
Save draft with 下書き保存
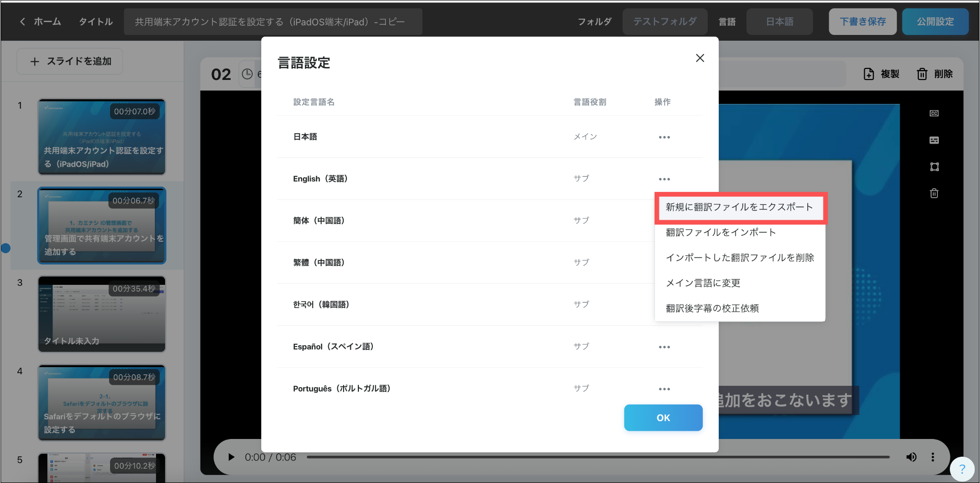(x=862, y=22)
